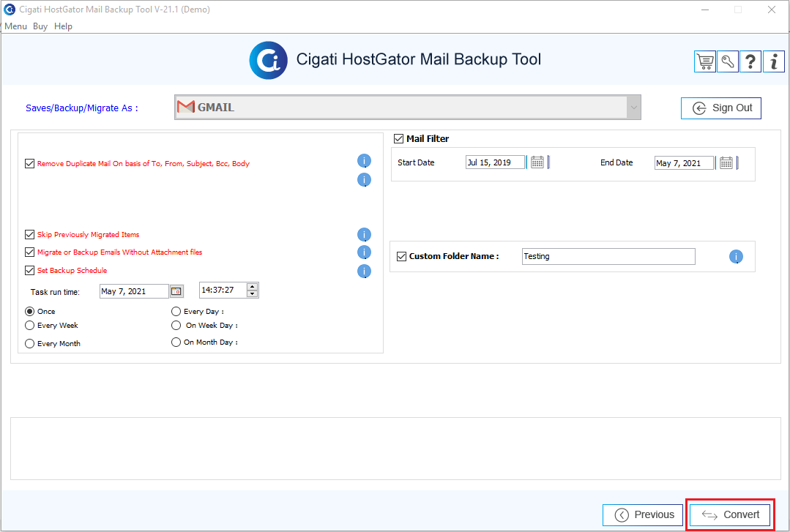
Task: Click the Cigati logo in the header
Action: click(x=269, y=61)
